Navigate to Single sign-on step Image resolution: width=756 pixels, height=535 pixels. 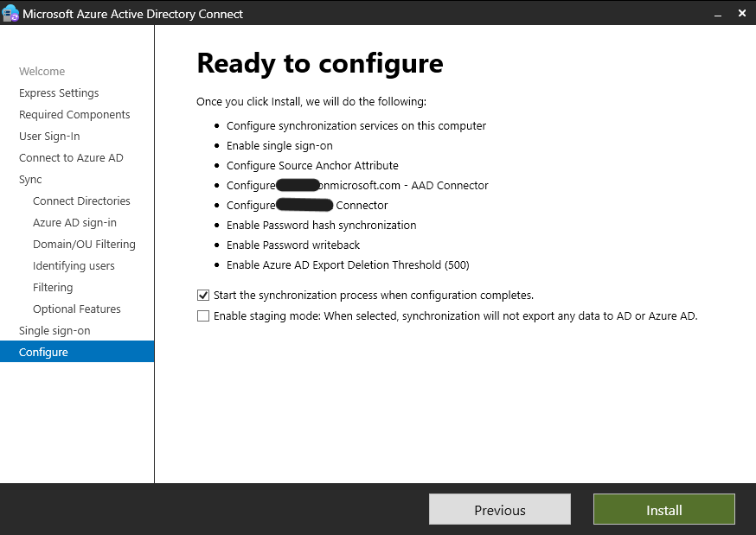coord(54,330)
